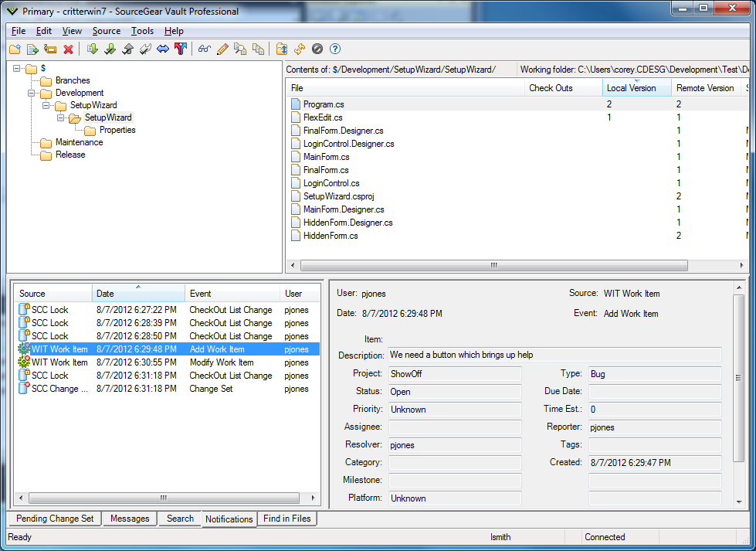Click the blue double-arrow toolbar icon

(163, 49)
